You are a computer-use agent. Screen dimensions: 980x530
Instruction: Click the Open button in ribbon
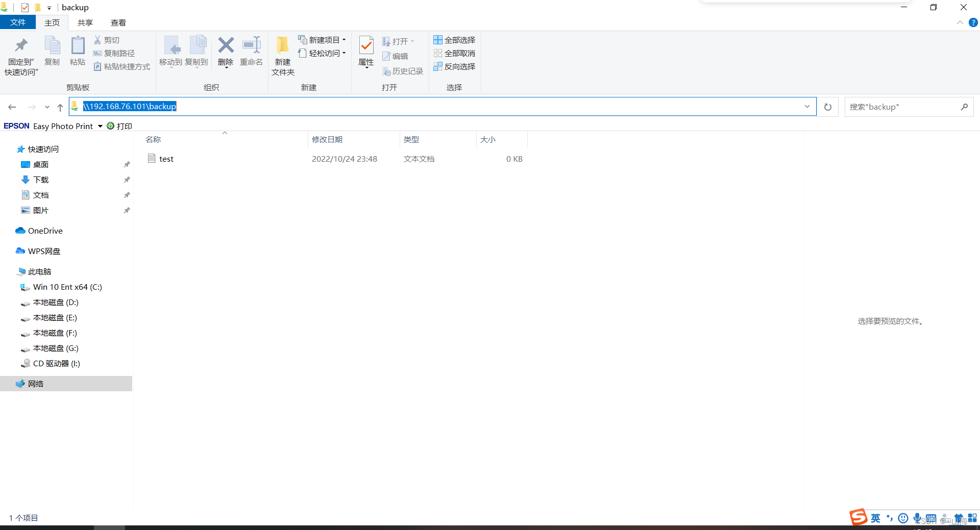tap(398, 41)
